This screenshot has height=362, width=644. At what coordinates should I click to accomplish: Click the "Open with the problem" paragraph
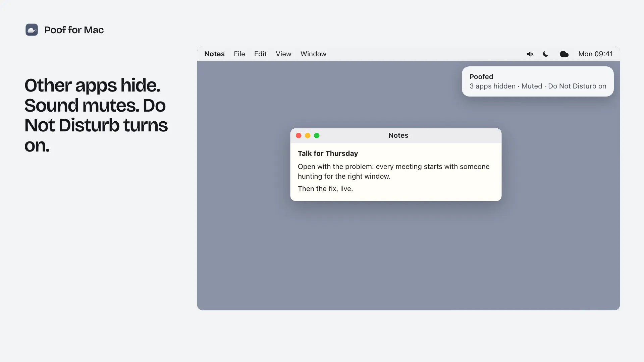pos(393,171)
